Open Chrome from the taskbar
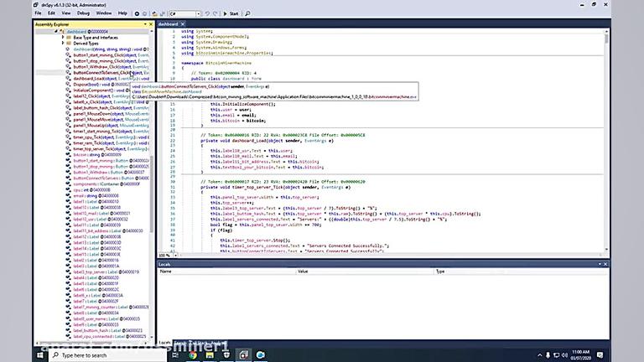644x362 pixels. coord(194,355)
